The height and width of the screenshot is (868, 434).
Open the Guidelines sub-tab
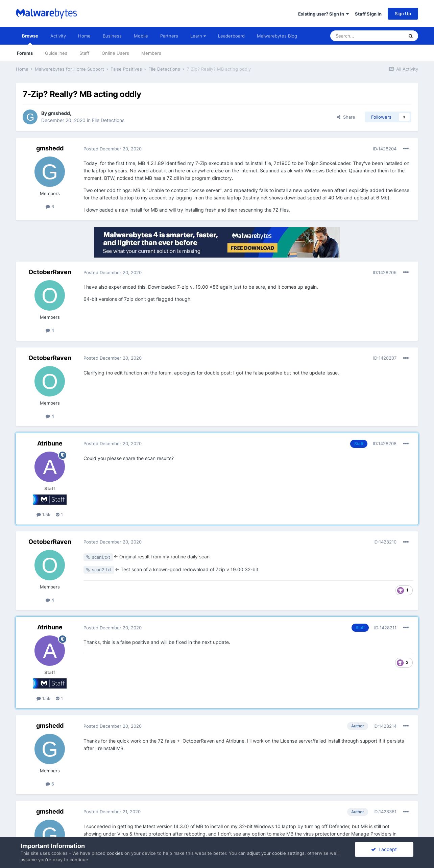[x=56, y=53]
